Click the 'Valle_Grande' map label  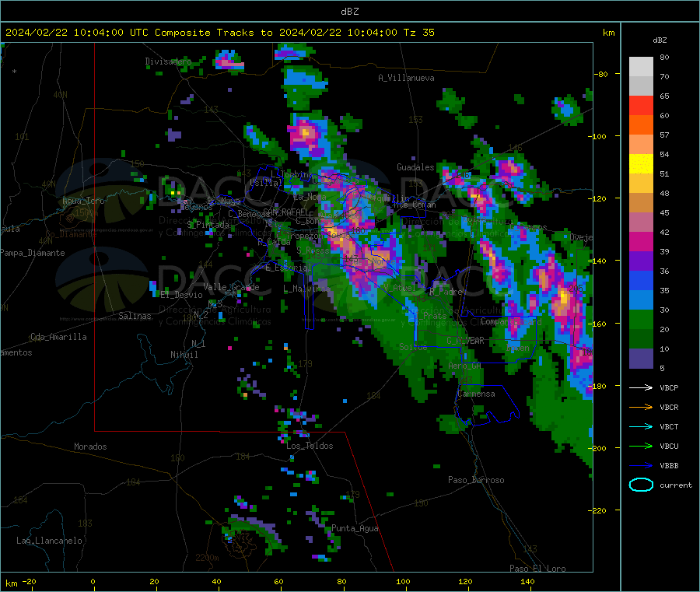(x=231, y=287)
